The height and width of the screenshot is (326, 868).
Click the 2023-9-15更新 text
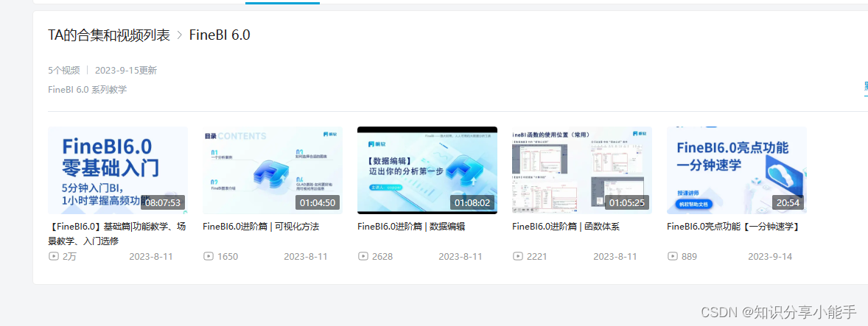(126, 71)
